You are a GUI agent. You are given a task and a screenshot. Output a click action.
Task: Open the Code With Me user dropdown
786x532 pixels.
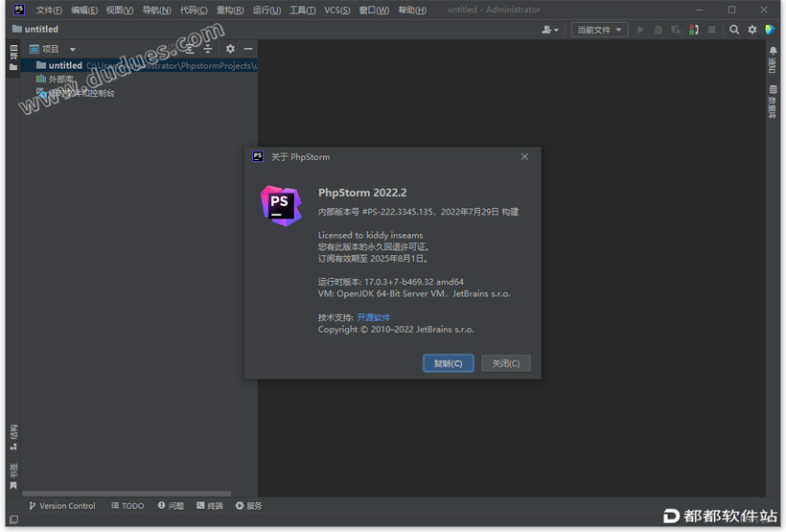tap(550, 30)
